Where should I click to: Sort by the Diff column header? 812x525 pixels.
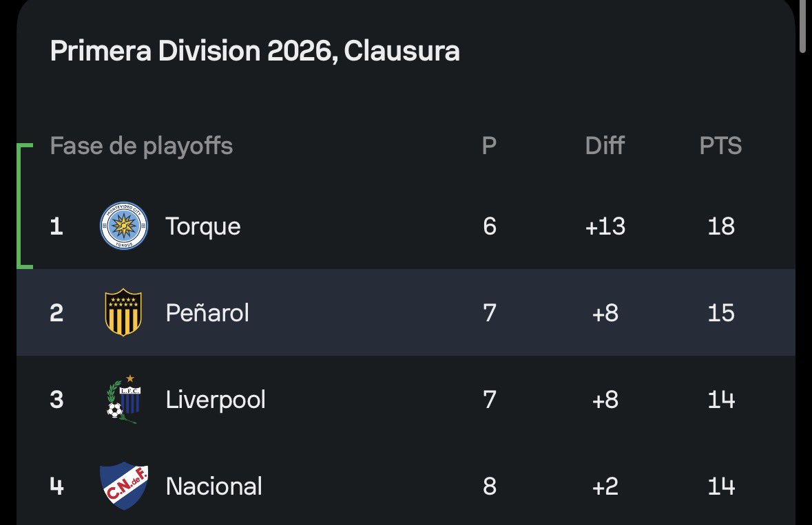pyautogui.click(x=605, y=146)
